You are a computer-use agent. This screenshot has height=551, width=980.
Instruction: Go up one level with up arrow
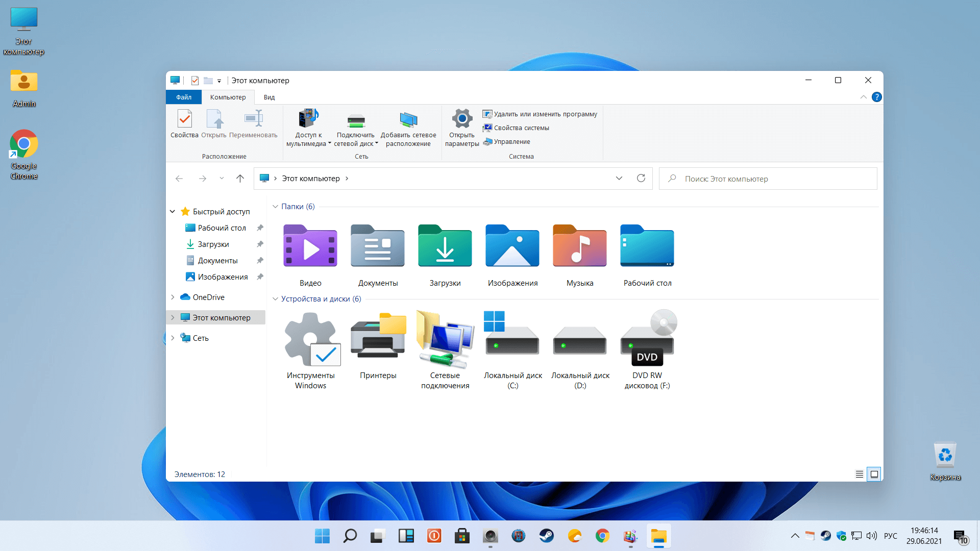(240, 178)
